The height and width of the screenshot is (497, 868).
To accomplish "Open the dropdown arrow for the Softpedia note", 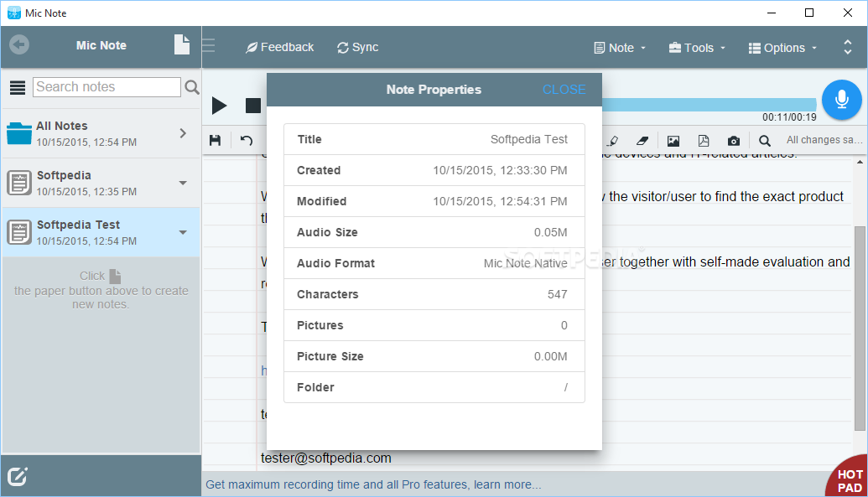I will tap(183, 183).
